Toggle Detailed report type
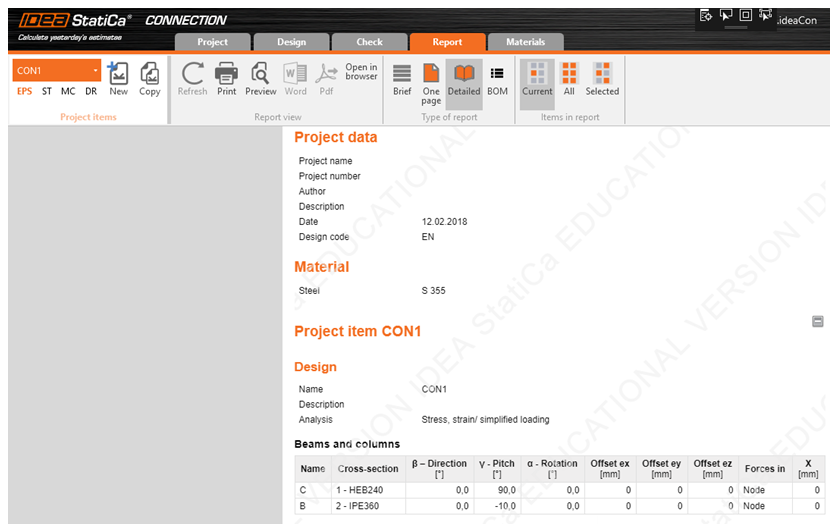This screenshot has height=532, width=838. (464, 78)
